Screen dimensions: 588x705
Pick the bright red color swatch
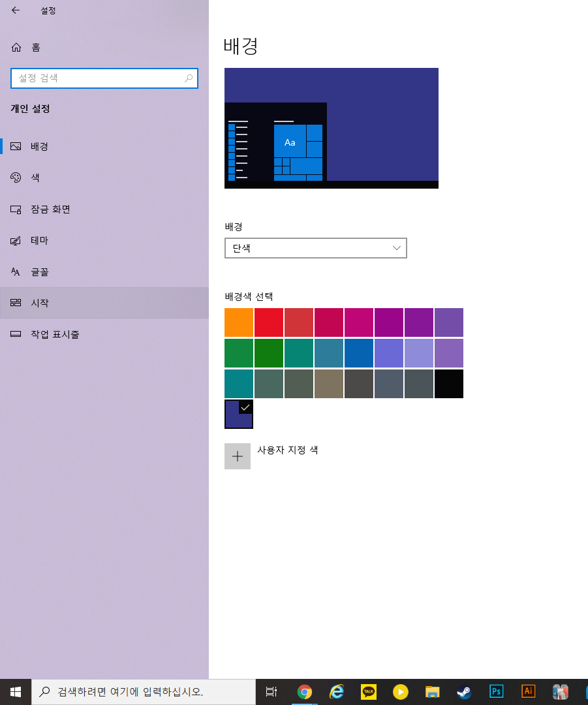(x=269, y=322)
